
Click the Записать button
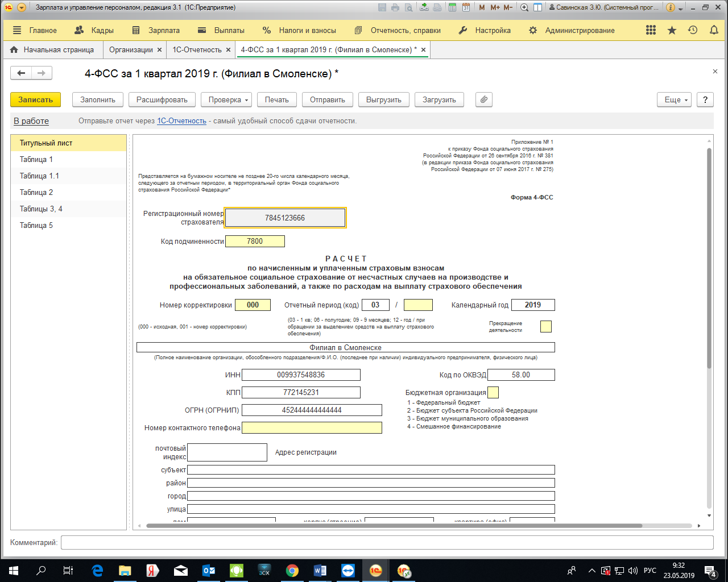(35, 99)
